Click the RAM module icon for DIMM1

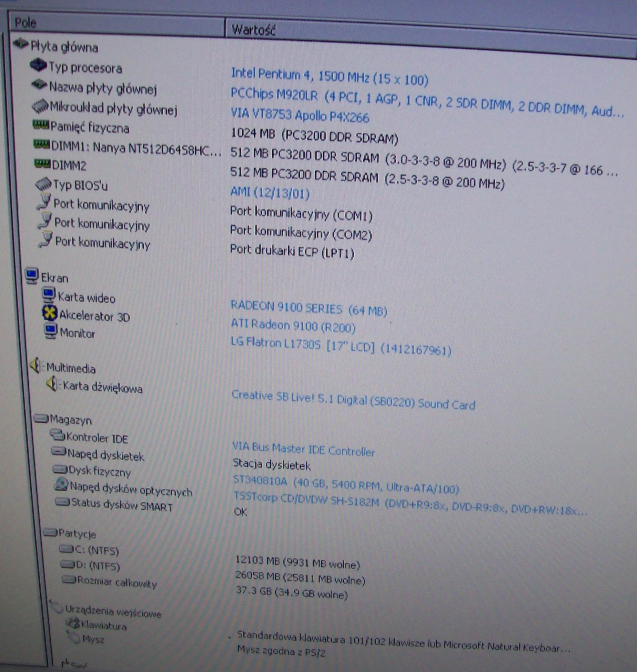coord(42,144)
